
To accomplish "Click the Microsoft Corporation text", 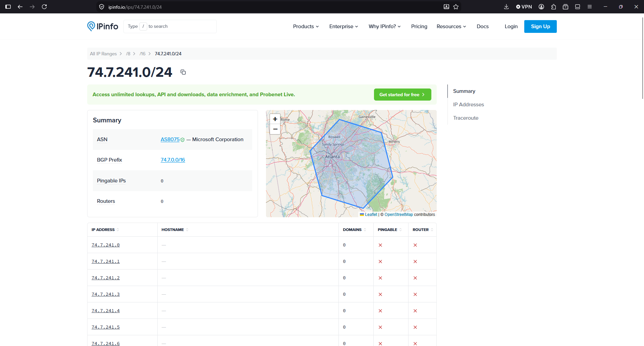I will (218, 139).
